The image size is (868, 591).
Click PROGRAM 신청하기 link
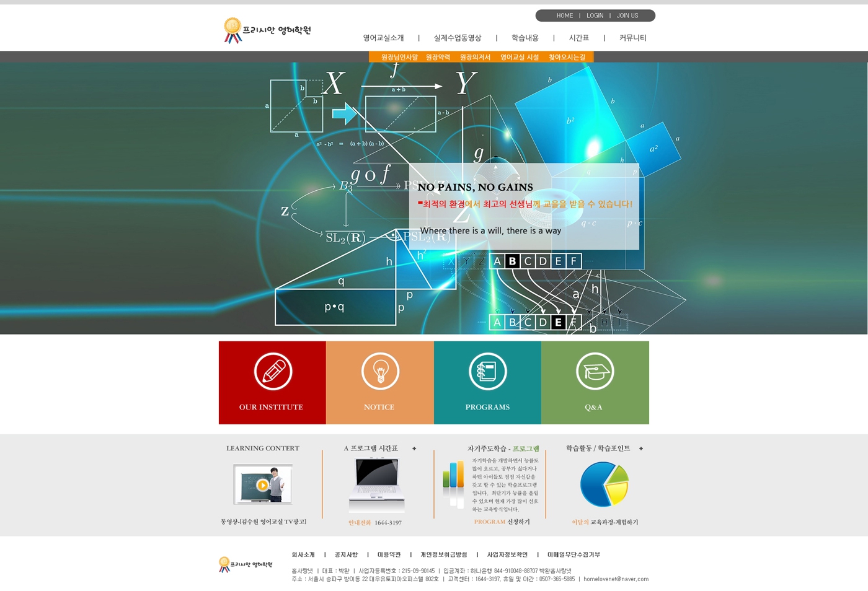pos(502,522)
